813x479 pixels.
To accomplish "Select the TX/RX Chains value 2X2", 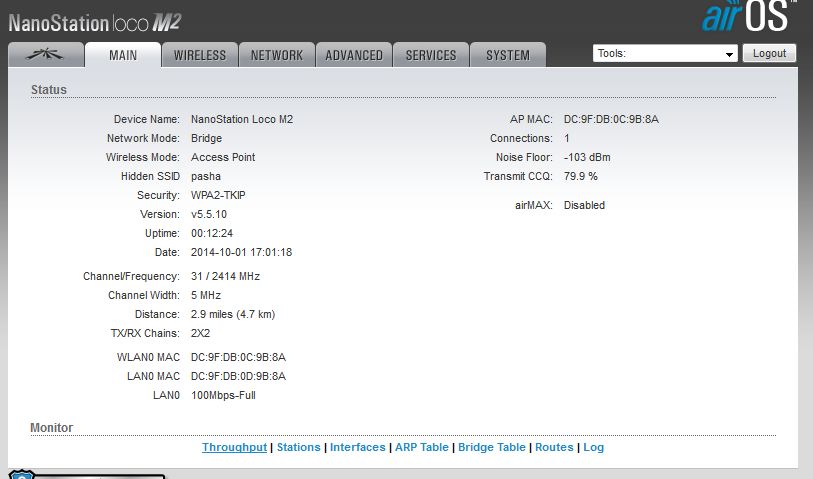I will click(x=201, y=333).
